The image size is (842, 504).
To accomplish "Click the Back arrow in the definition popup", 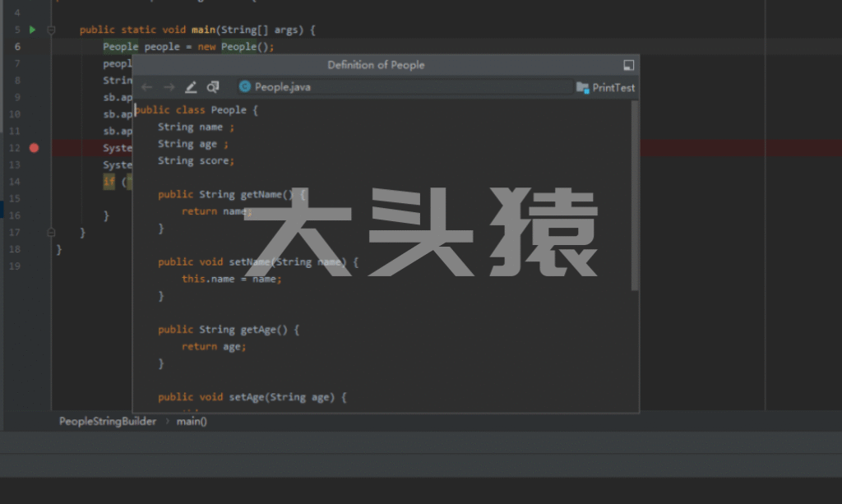I will click(x=147, y=87).
